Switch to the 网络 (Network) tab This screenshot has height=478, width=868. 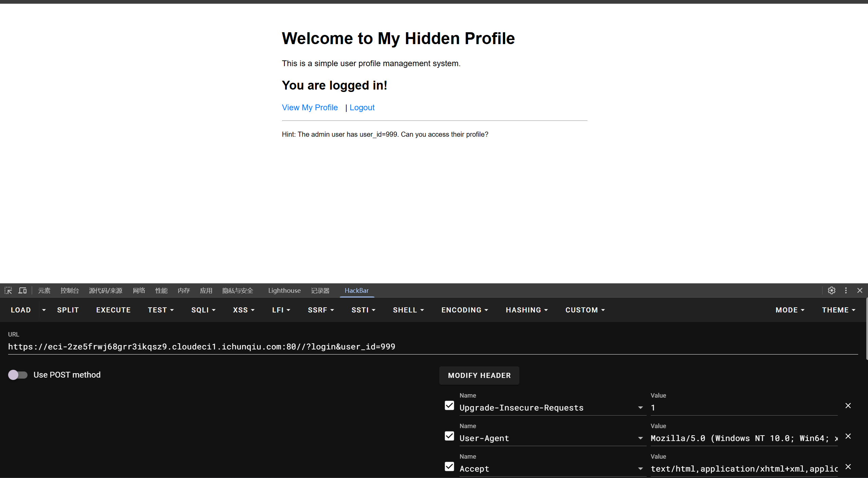click(x=139, y=290)
